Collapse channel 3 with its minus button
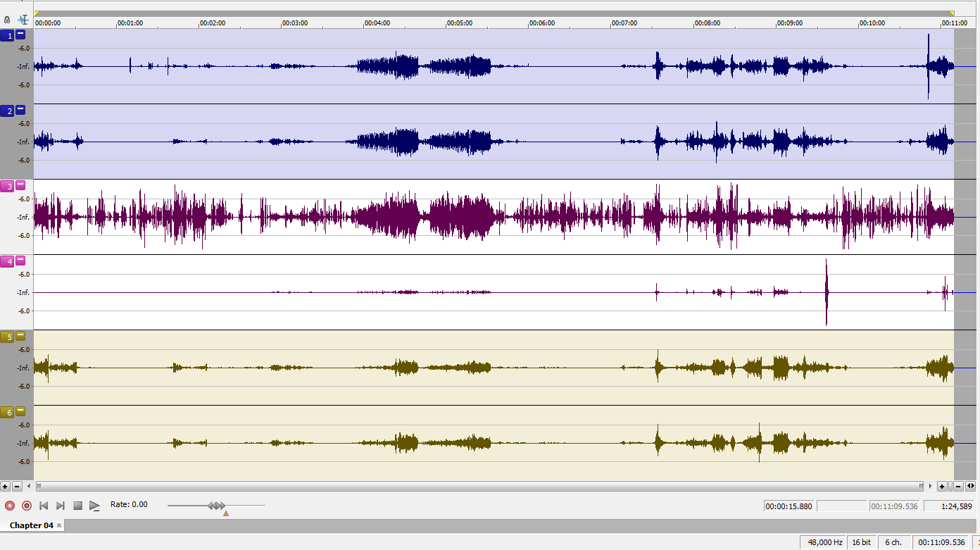The height and width of the screenshot is (550, 980). [x=20, y=185]
